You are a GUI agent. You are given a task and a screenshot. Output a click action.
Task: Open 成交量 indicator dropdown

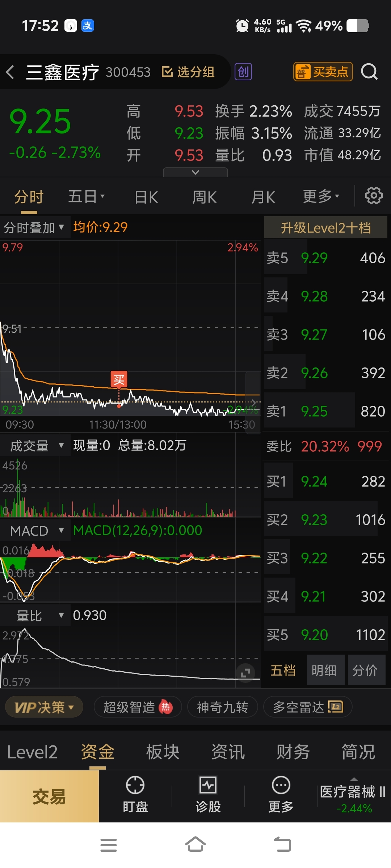click(x=35, y=446)
